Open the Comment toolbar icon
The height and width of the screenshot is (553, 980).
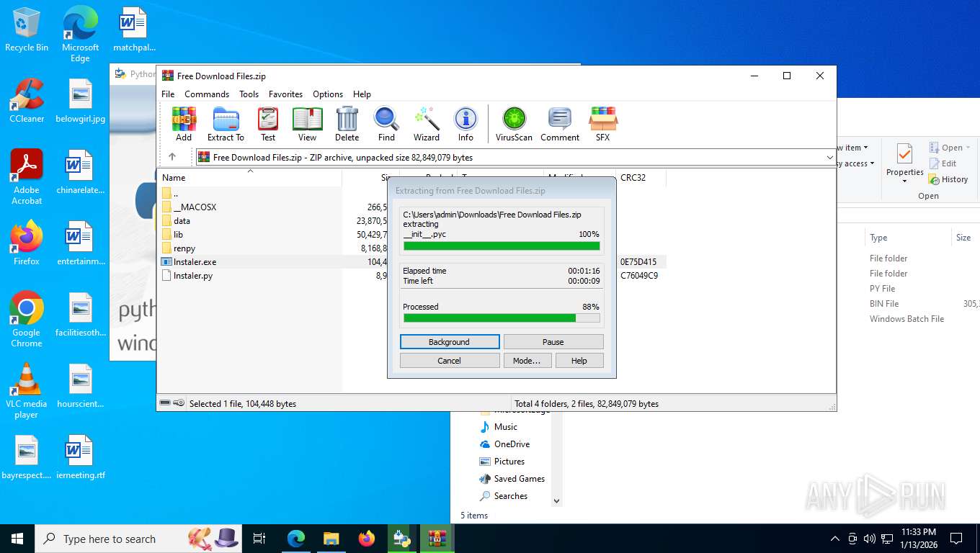pyautogui.click(x=560, y=124)
